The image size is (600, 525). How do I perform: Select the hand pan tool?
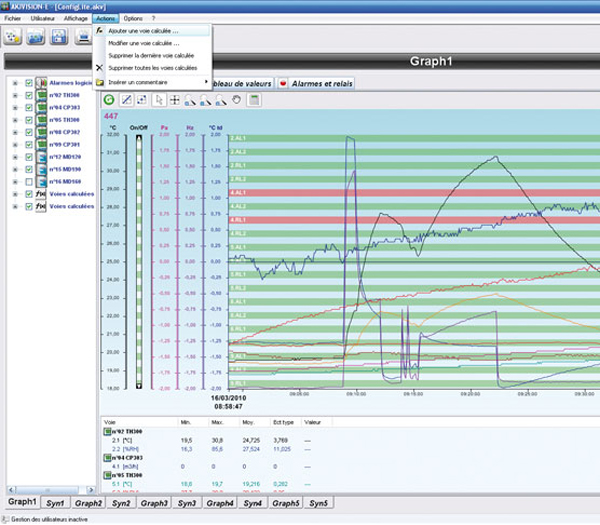click(x=237, y=100)
